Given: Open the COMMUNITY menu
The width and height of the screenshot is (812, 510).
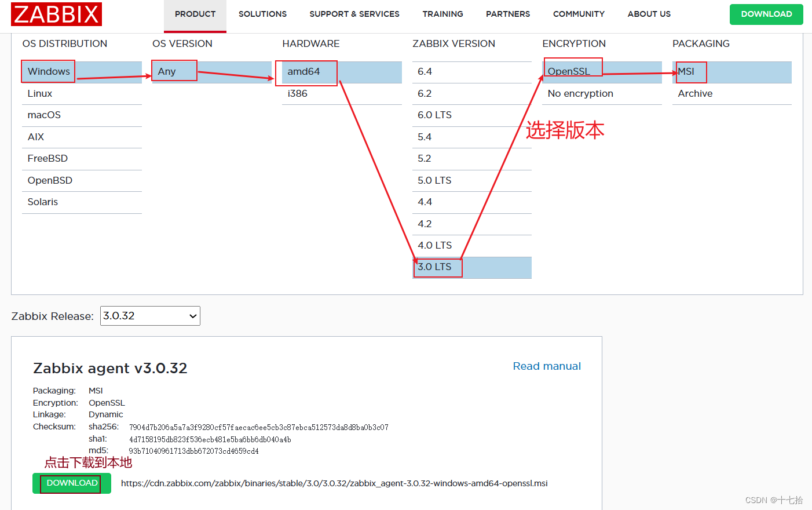Looking at the screenshot, I should click(579, 14).
